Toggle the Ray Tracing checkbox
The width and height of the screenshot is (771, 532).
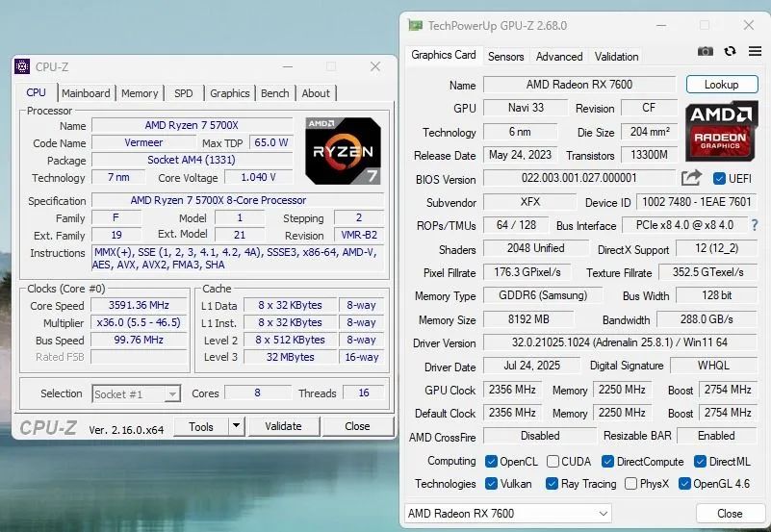pyautogui.click(x=553, y=484)
